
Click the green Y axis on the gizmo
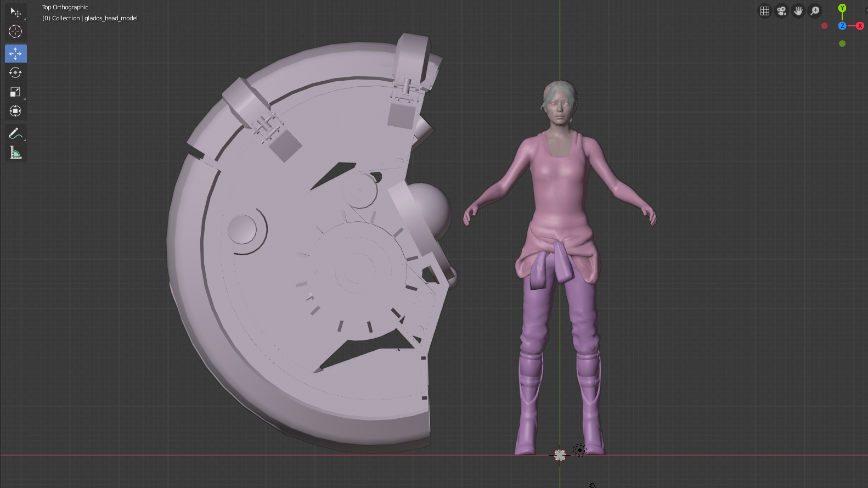842,8
